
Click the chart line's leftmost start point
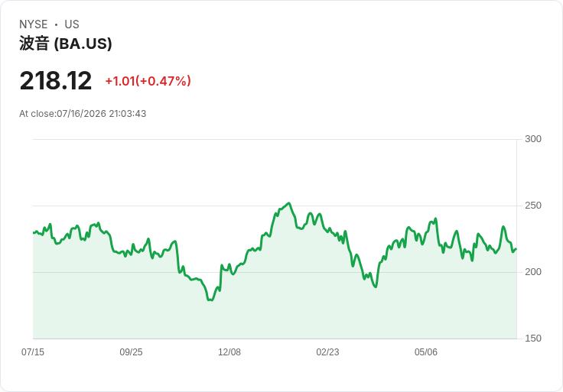pos(34,233)
